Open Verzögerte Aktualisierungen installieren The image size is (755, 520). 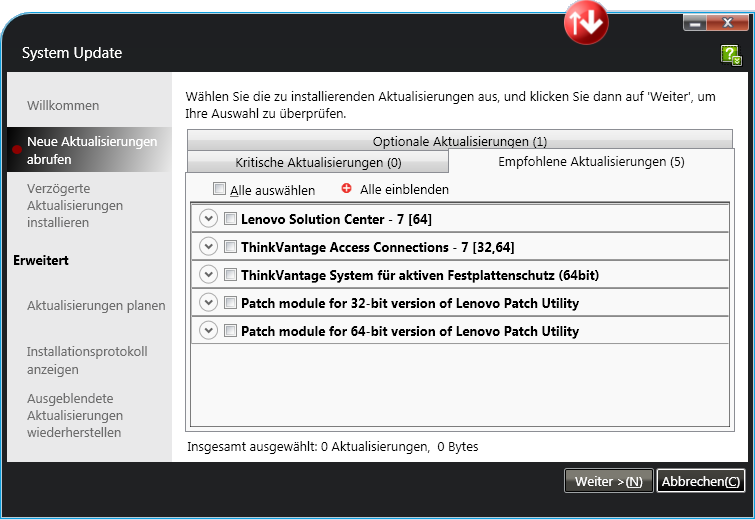click(75, 206)
